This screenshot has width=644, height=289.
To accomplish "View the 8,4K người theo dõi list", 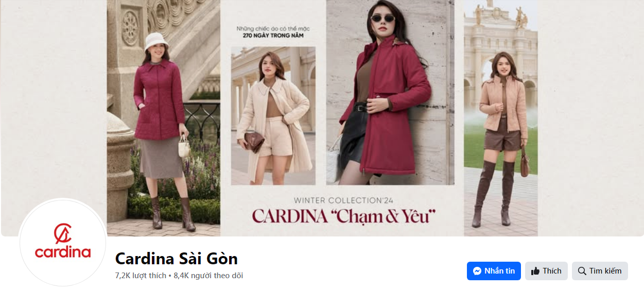I will pos(208,276).
